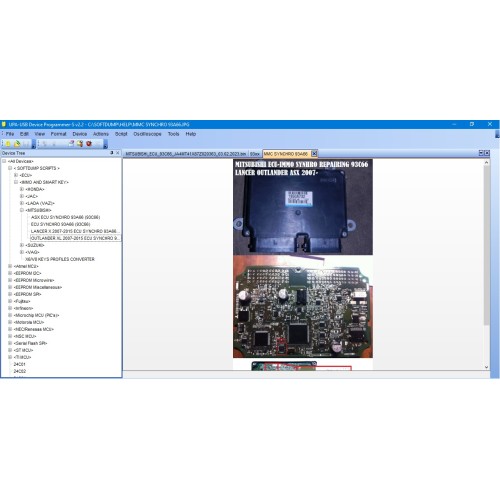Pin the Device Tree panel
The height and width of the screenshot is (500, 500).
click(x=112, y=153)
